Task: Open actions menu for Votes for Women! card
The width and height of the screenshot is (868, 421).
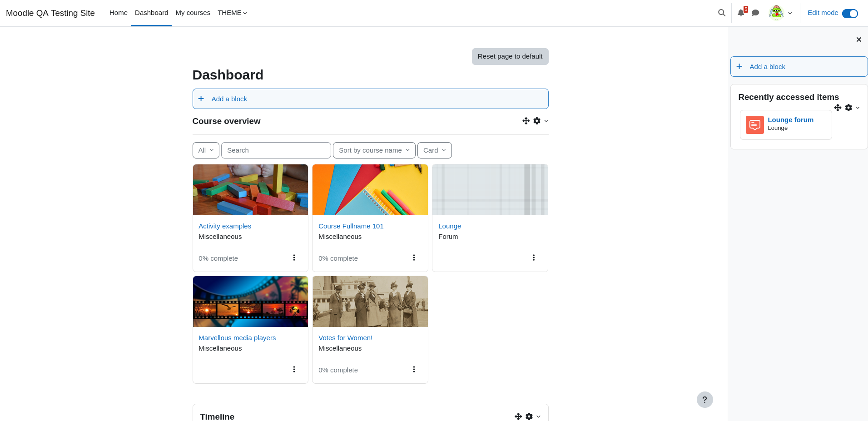Action: (x=414, y=369)
